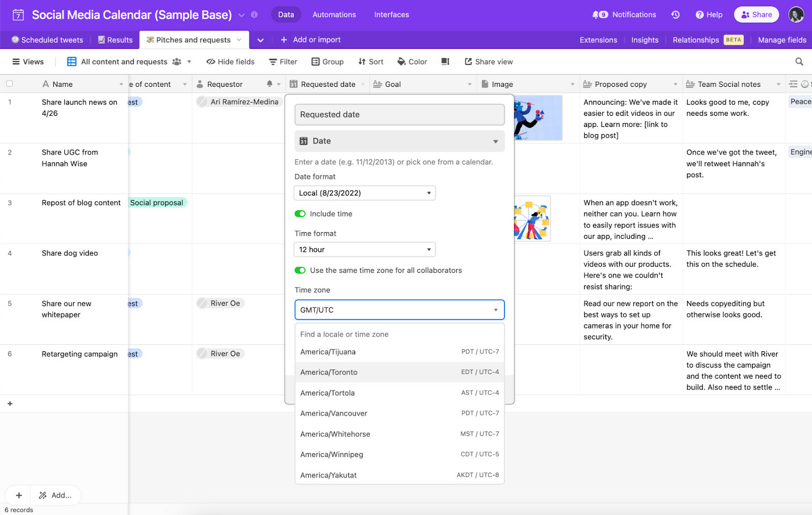Open Scheduled tweets table tab

coord(47,40)
